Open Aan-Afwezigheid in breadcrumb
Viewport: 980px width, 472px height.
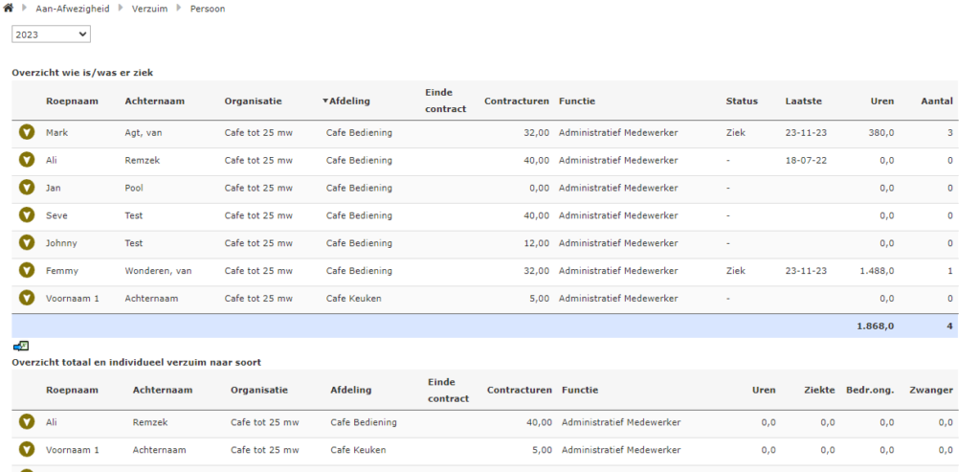[x=73, y=9]
